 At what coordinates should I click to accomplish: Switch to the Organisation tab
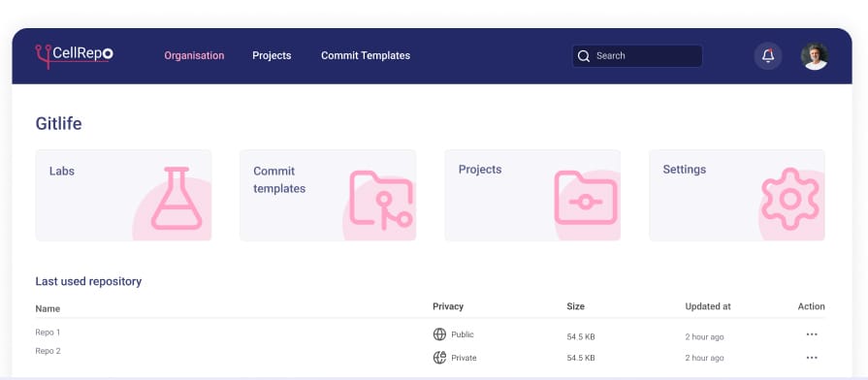[x=194, y=56]
